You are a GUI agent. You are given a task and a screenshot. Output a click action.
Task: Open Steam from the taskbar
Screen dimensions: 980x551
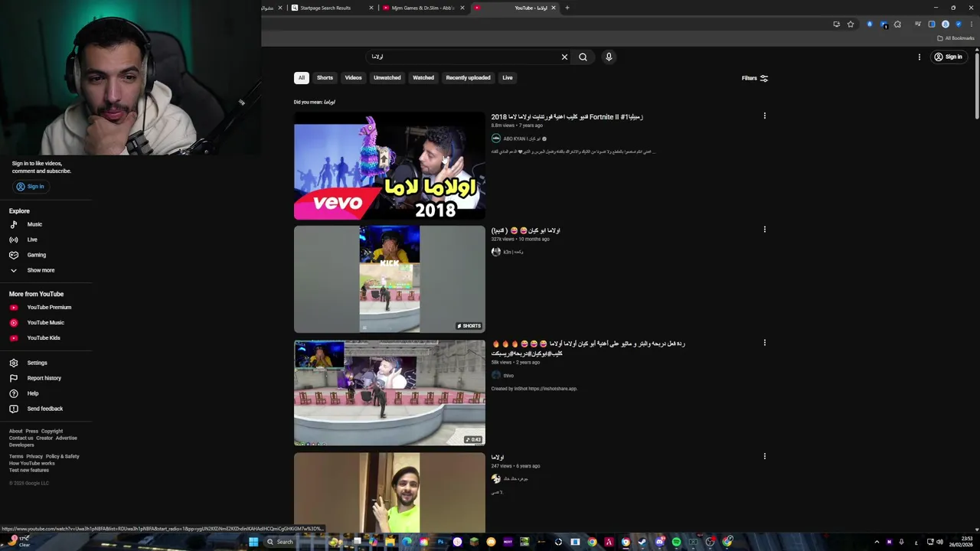pos(642,542)
